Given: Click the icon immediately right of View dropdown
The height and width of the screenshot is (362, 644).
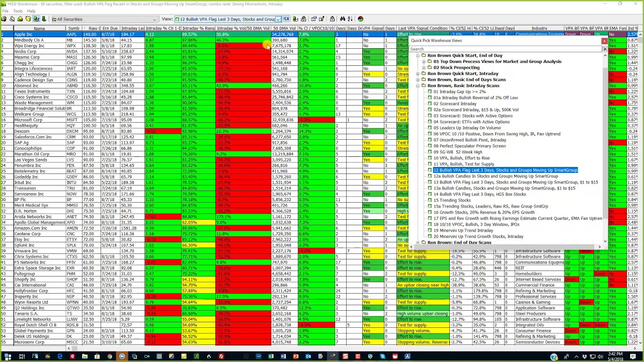Looking at the screenshot, I should click(286, 19).
